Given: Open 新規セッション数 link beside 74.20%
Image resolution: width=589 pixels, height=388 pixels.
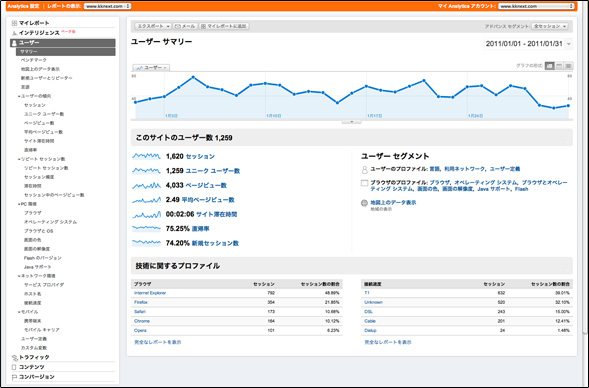Looking at the screenshot, I should pyautogui.click(x=215, y=243).
